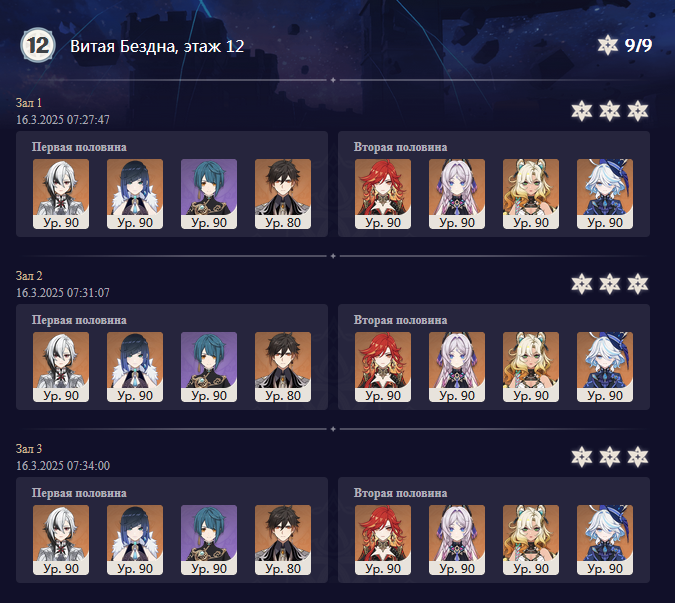This screenshot has width=675, height=603.
Task: Click blonde cat-eared character in Зал 1
Action: [531, 194]
